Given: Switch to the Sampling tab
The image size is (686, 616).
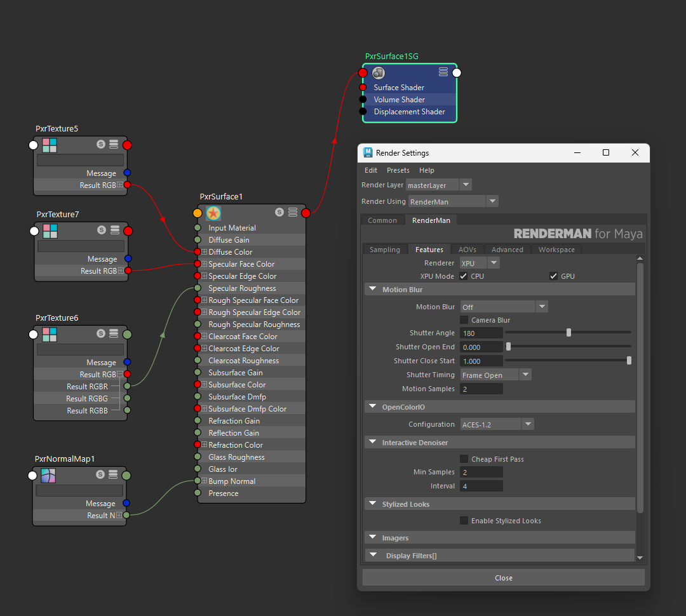Looking at the screenshot, I should 385,250.
